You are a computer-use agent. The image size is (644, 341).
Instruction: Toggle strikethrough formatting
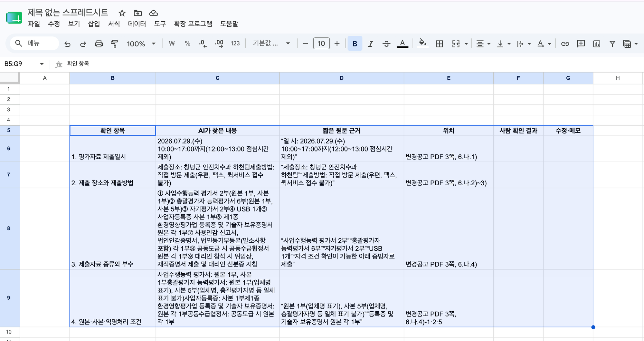click(x=386, y=44)
